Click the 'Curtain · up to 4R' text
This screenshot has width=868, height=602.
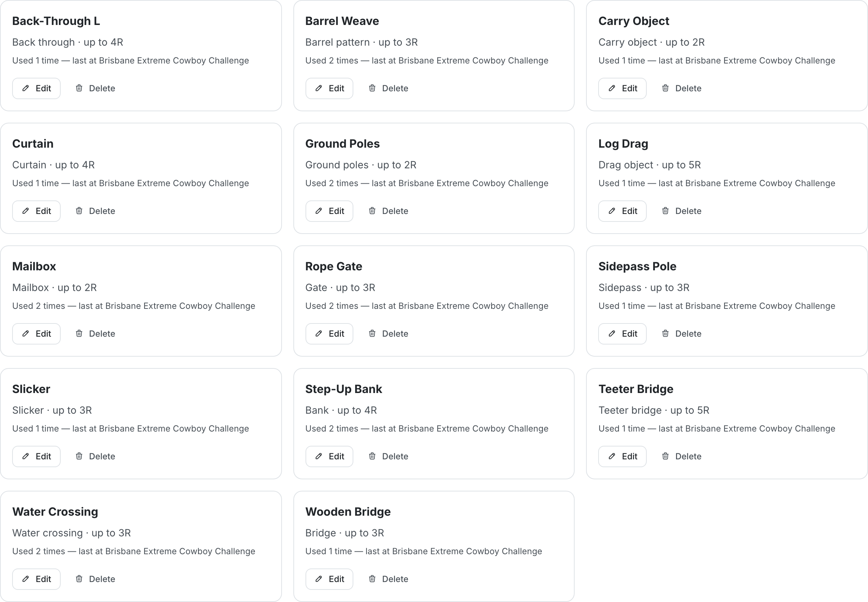click(x=54, y=165)
